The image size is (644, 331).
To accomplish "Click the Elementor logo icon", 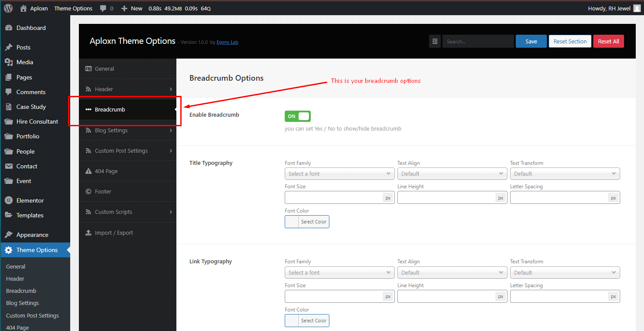I will [9, 200].
